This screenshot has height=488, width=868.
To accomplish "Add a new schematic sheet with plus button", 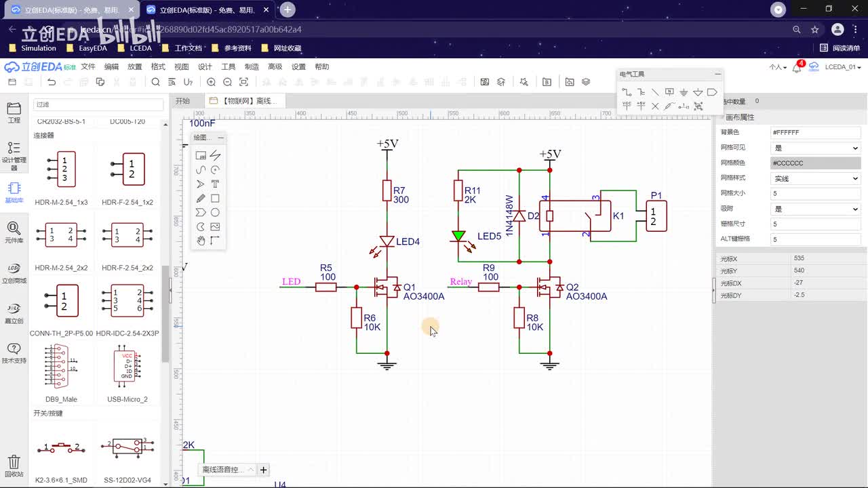I will coord(264,470).
